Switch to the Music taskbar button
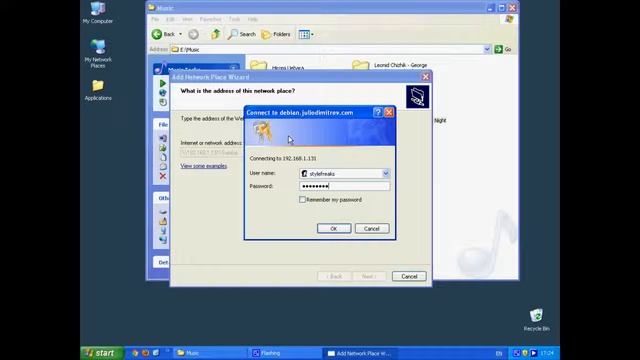The height and width of the screenshot is (360, 640). [210, 353]
